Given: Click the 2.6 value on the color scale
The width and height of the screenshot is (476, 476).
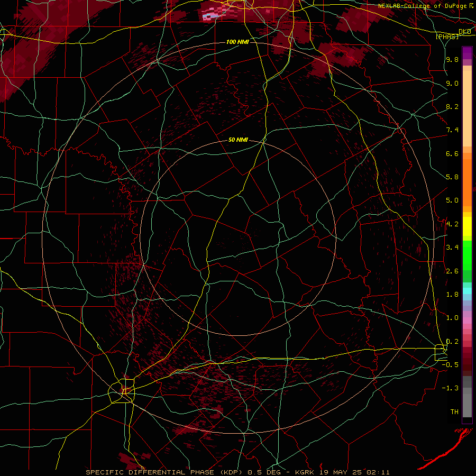Looking at the screenshot, I should pyautogui.click(x=452, y=271).
